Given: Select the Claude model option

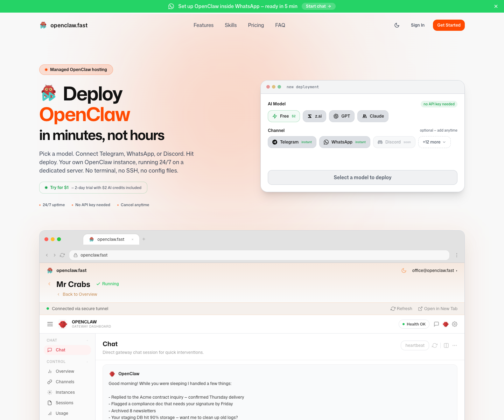Looking at the screenshot, I should 373,116.
